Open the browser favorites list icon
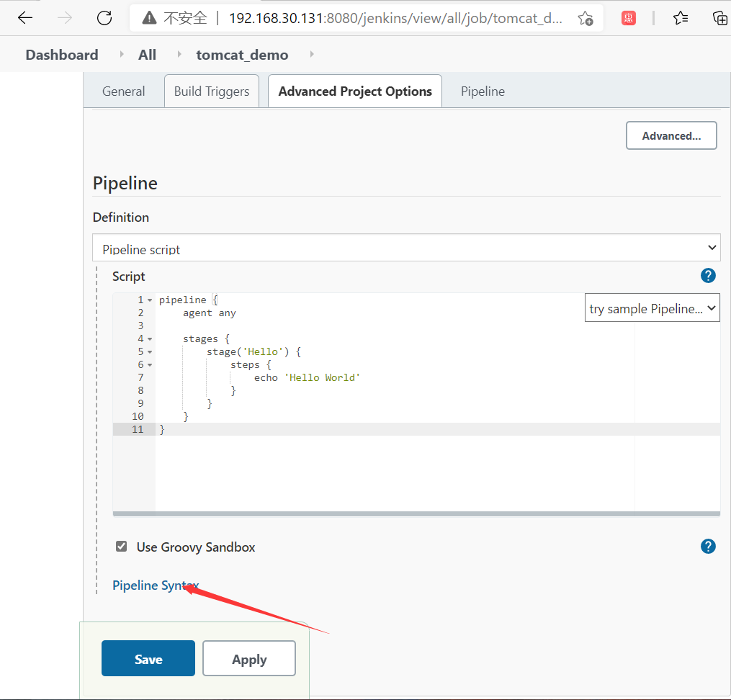This screenshot has height=700, width=731. coord(681,18)
